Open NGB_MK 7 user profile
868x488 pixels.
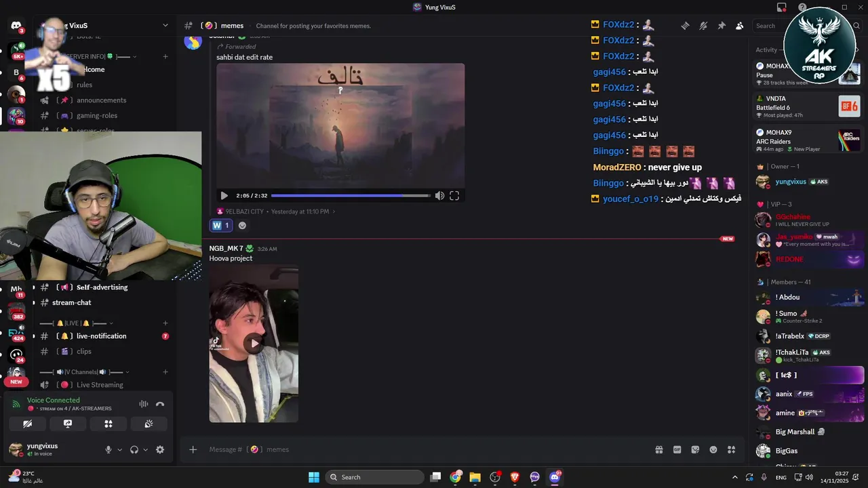tap(226, 249)
